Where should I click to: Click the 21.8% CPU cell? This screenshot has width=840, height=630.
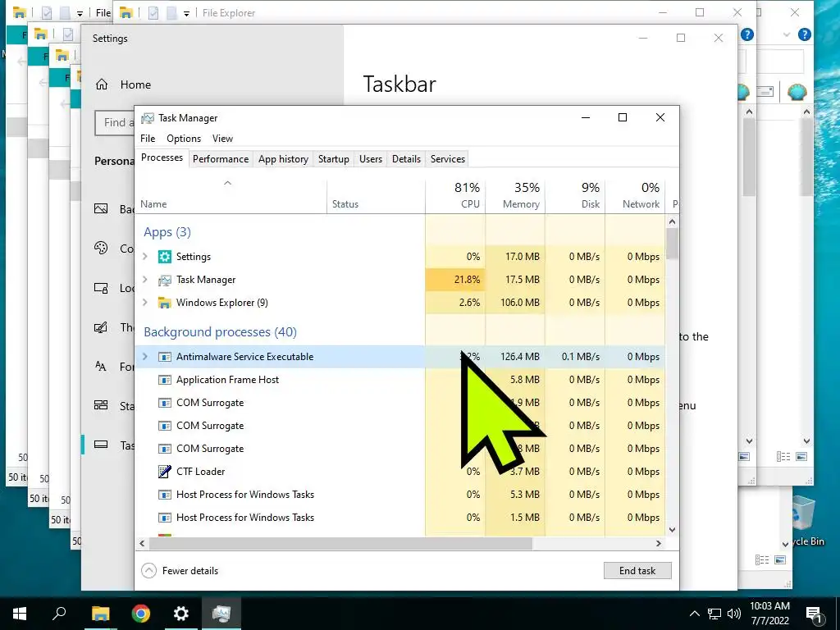455,280
